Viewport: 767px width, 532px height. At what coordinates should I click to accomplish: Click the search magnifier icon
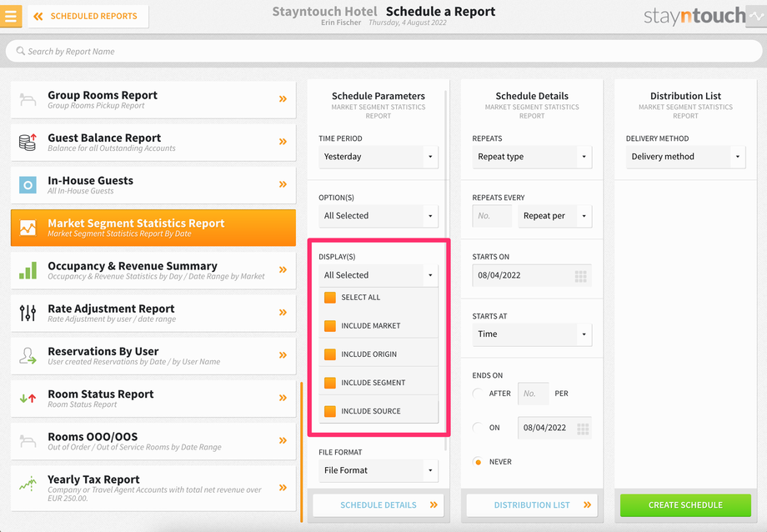pos(21,51)
